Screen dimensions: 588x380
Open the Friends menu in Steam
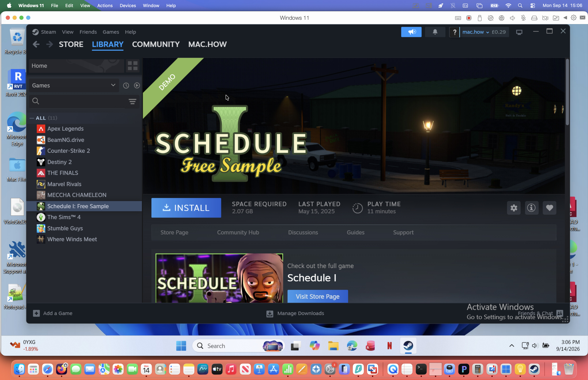point(88,32)
